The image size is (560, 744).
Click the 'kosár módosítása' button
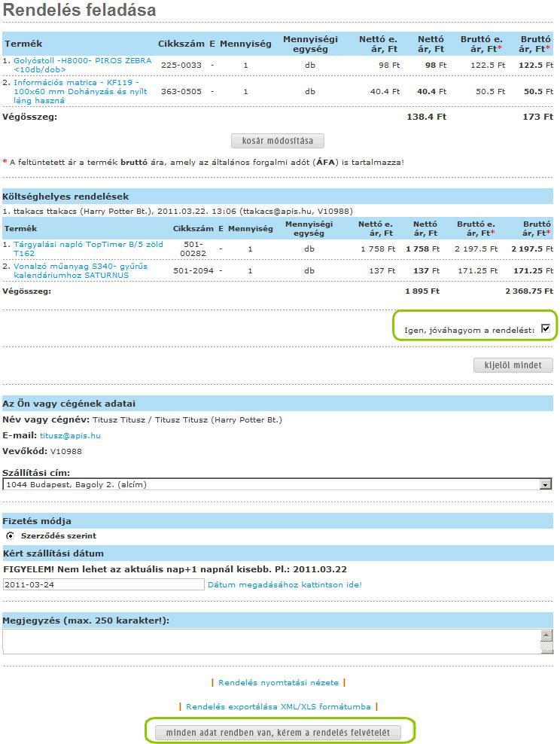[278, 141]
